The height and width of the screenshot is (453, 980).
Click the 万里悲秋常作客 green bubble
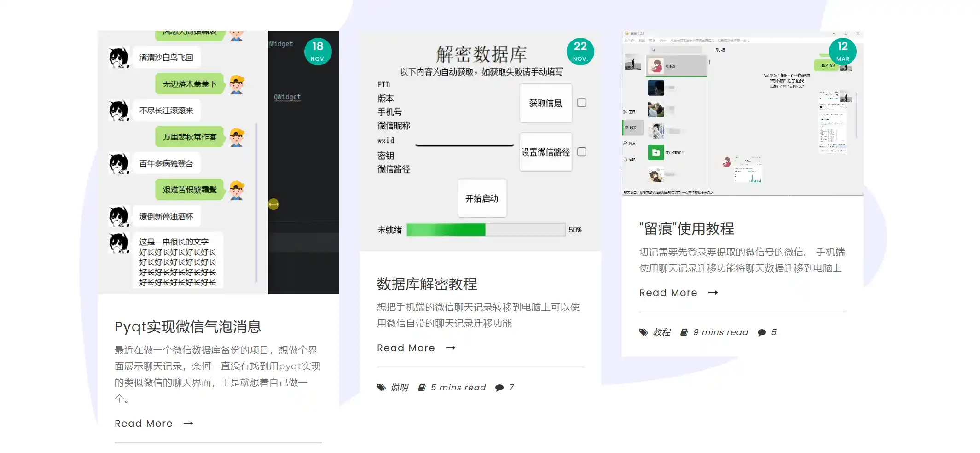click(190, 137)
